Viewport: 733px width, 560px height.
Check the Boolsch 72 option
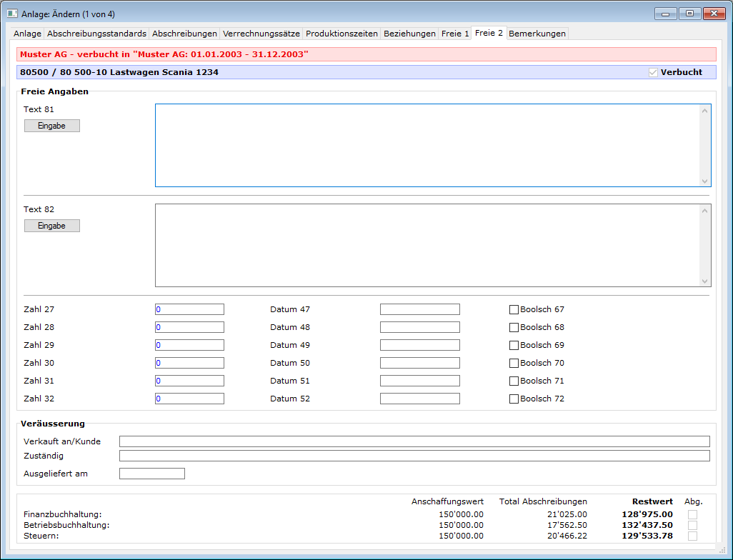coord(514,399)
